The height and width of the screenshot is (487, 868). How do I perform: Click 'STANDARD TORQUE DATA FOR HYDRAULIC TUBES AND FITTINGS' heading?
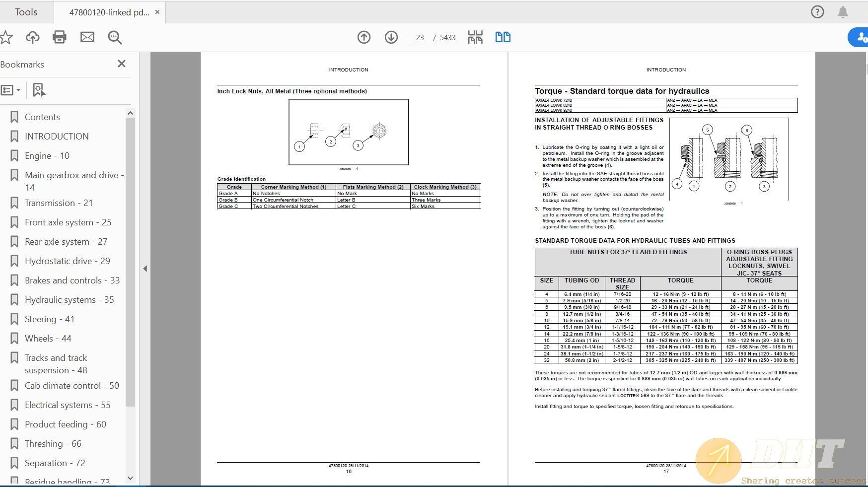635,241
